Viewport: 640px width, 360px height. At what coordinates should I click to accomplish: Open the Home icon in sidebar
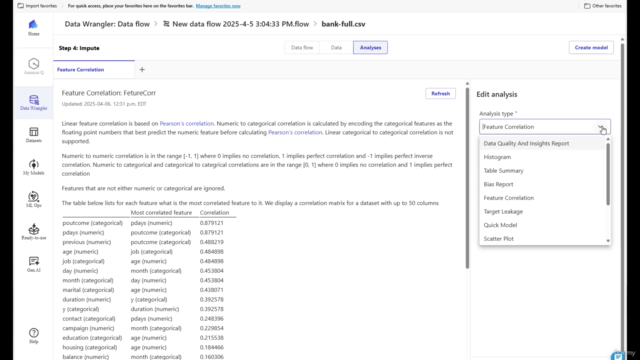[x=33, y=28]
